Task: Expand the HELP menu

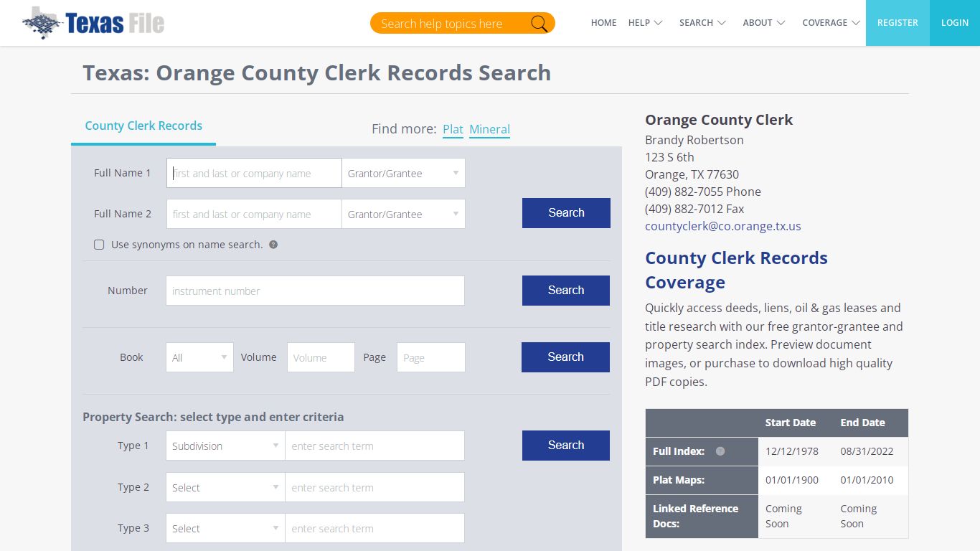Action: tap(645, 23)
